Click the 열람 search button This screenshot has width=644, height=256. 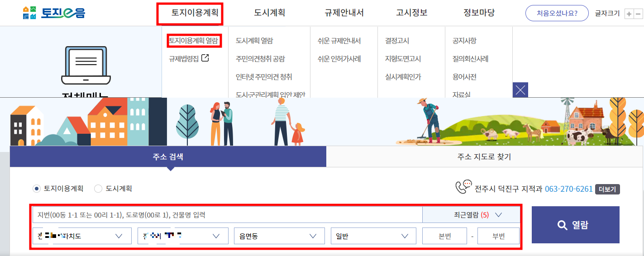575,225
